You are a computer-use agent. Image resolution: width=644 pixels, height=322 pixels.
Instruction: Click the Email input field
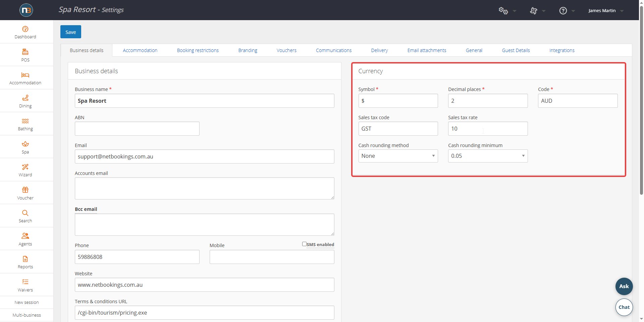205,156
